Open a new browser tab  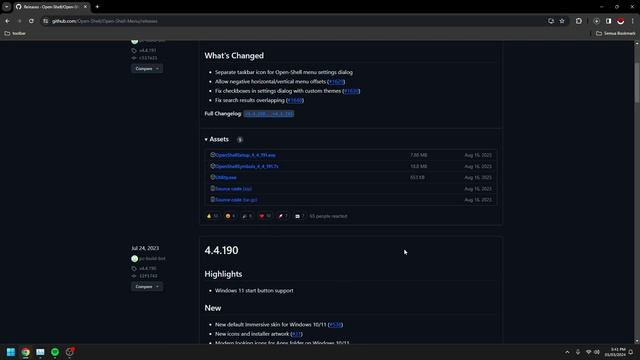(97, 7)
